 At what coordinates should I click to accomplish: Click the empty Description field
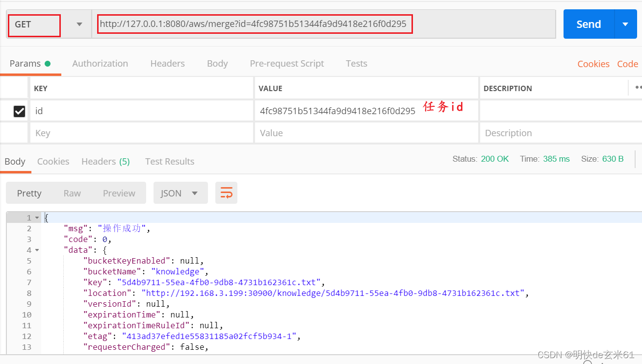[561, 133]
